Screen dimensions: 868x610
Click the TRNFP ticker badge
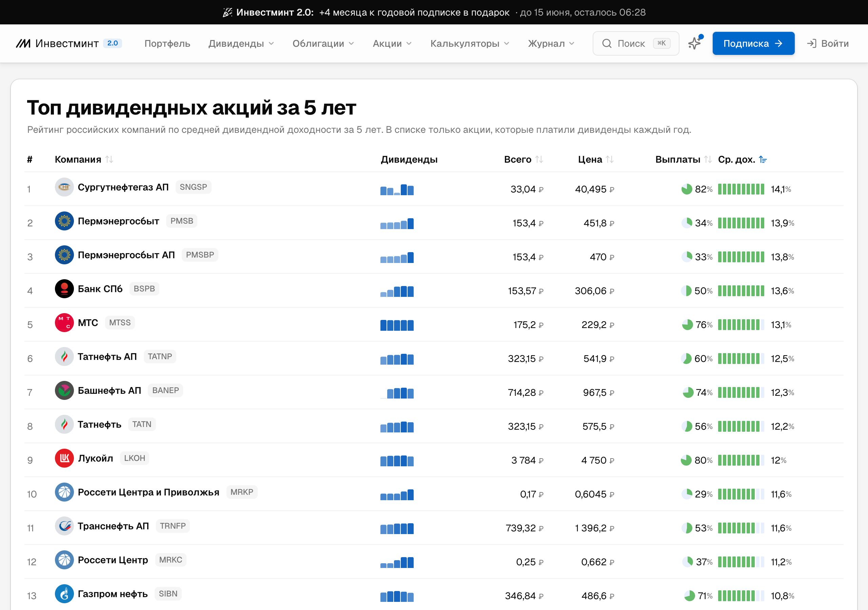point(173,526)
